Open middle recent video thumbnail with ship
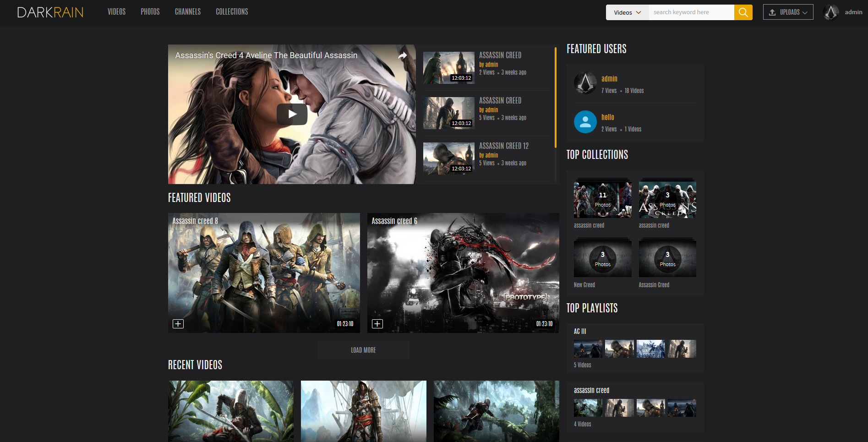868x442 pixels. click(364, 411)
